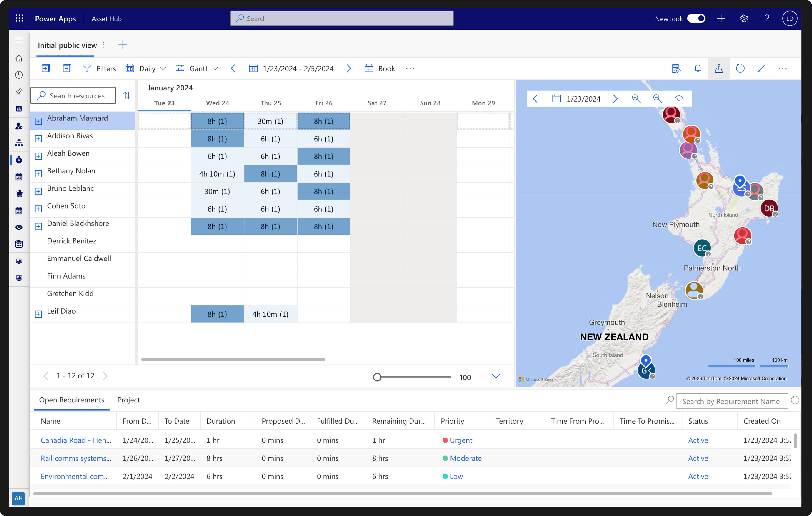Toggle the New look switch

pyautogui.click(x=696, y=19)
